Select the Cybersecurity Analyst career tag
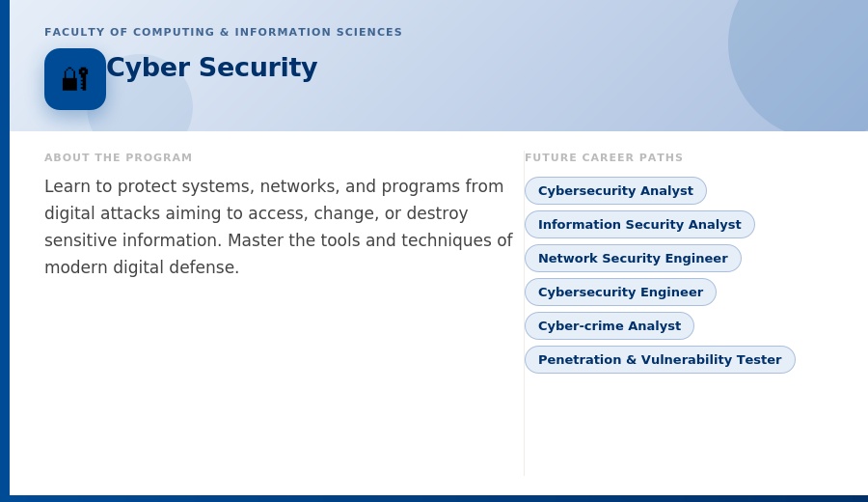 [x=615, y=190]
